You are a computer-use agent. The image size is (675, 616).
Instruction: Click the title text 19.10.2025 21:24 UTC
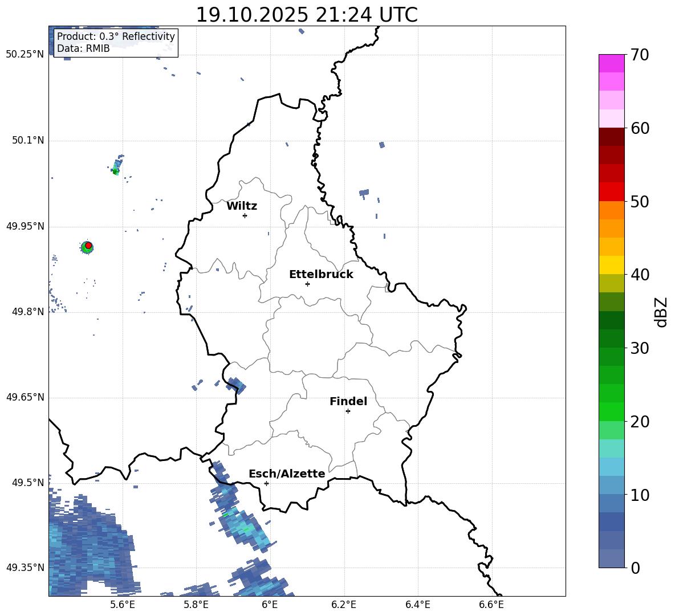point(307,15)
